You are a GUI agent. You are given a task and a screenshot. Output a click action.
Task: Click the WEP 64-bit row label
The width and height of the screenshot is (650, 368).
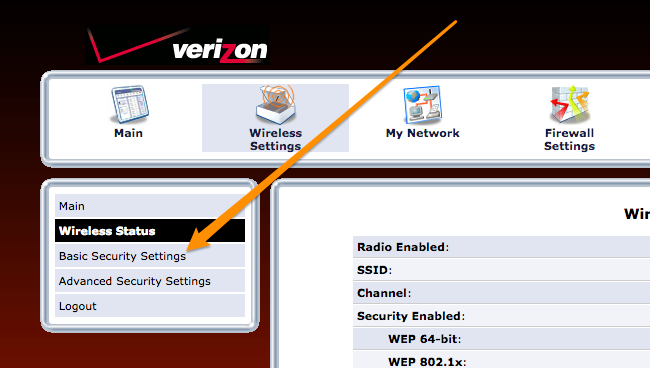pyautogui.click(x=425, y=339)
